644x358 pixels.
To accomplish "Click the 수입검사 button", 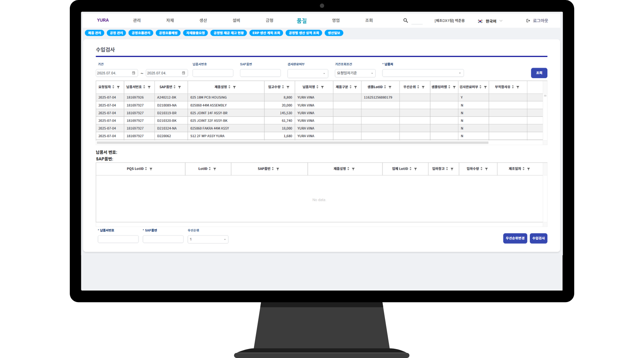I will pyautogui.click(x=538, y=238).
